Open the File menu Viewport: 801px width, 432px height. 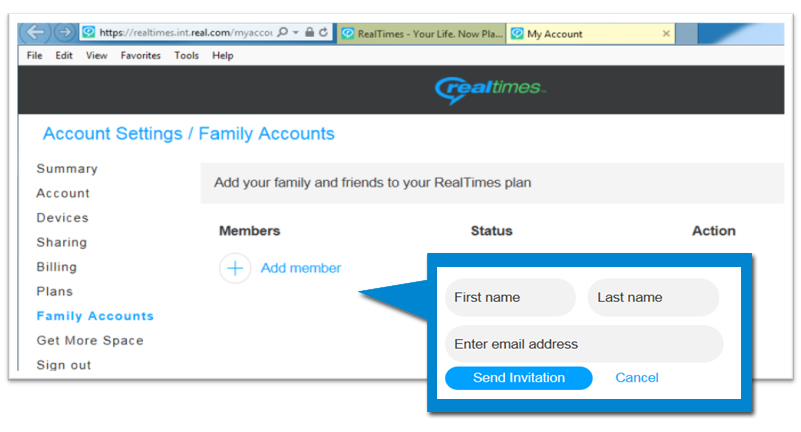click(x=34, y=56)
